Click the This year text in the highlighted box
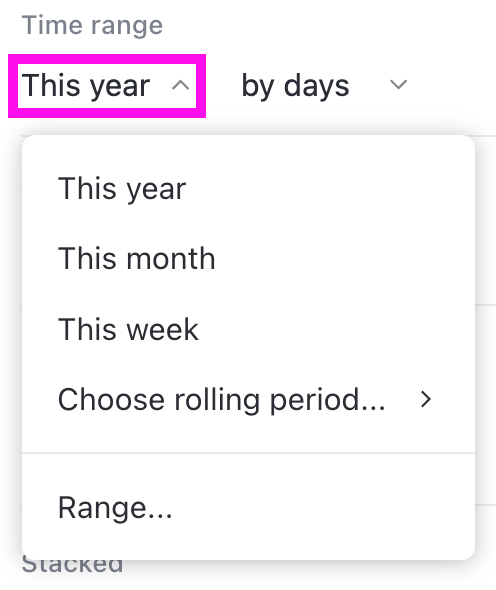This screenshot has width=496, height=590. (86, 86)
